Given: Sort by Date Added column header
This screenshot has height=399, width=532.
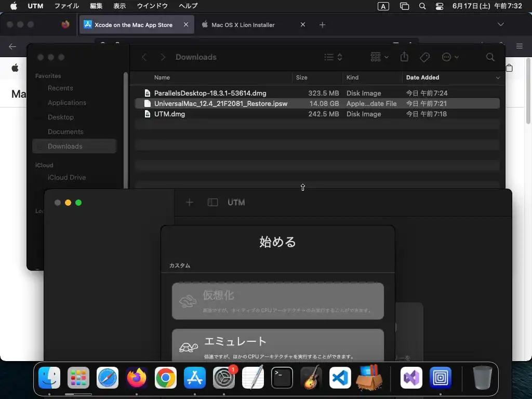Looking at the screenshot, I should point(422,77).
